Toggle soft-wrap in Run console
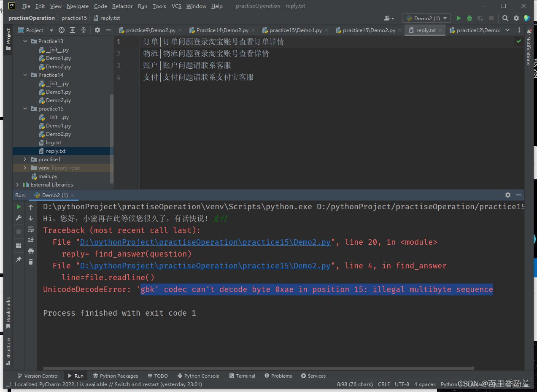Image resolution: width=537 pixels, height=392 pixels. tap(31, 229)
